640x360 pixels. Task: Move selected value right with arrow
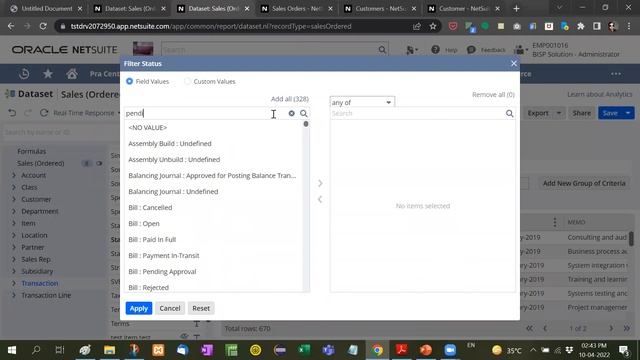320,183
